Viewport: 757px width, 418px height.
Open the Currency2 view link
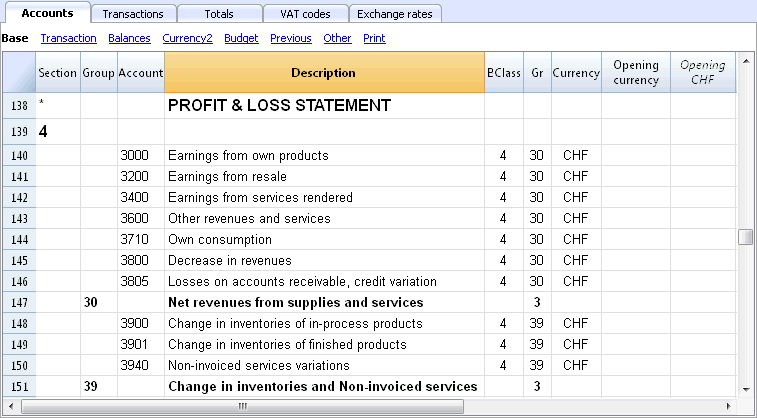tap(187, 38)
